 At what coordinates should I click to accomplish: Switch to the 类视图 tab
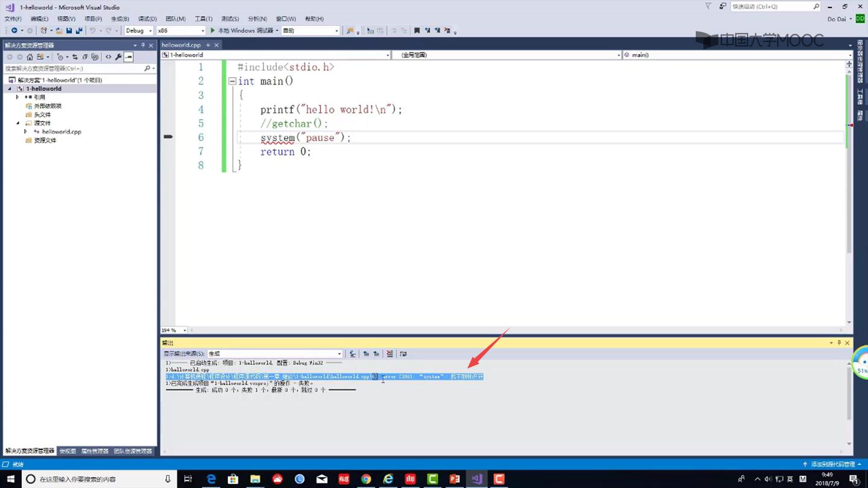click(68, 451)
